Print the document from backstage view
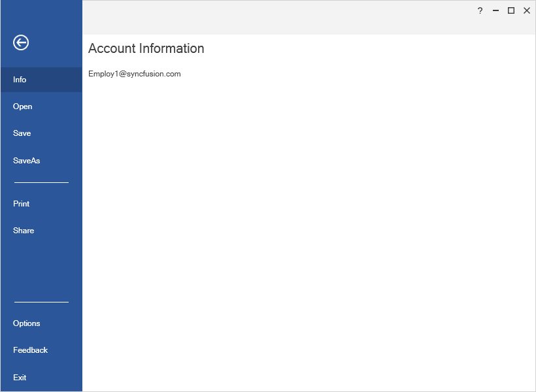This screenshot has width=536, height=392. click(21, 204)
